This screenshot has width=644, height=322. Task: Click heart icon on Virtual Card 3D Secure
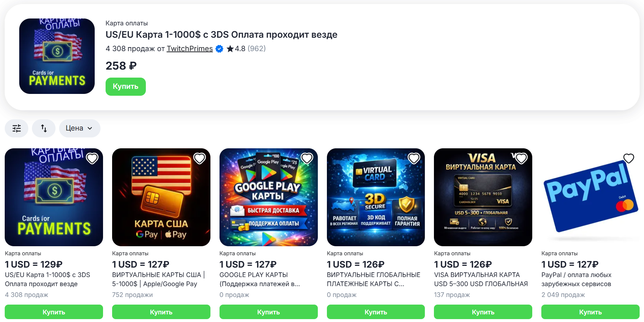tap(414, 158)
